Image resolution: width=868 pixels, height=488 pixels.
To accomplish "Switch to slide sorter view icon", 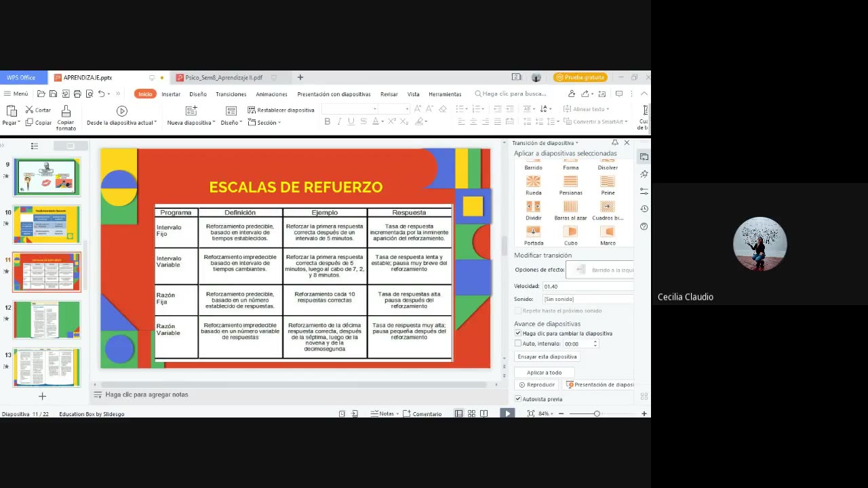I will pos(471,413).
